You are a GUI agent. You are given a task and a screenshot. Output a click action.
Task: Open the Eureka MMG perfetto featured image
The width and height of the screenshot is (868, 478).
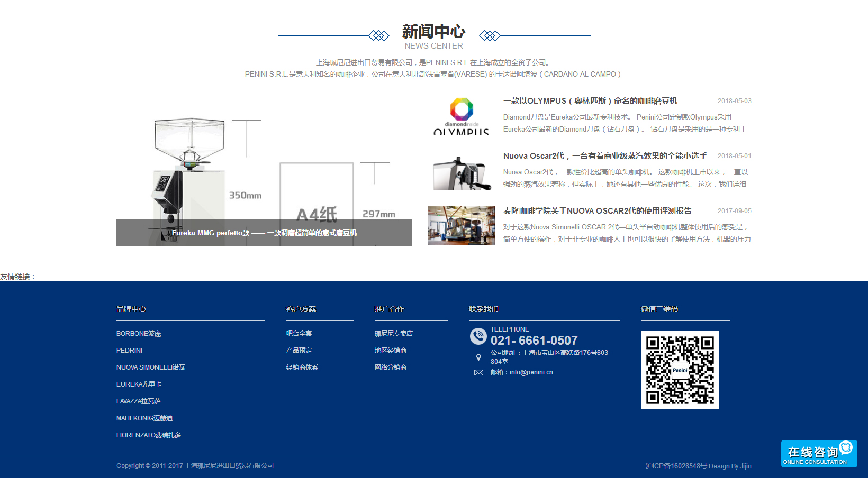(x=264, y=171)
